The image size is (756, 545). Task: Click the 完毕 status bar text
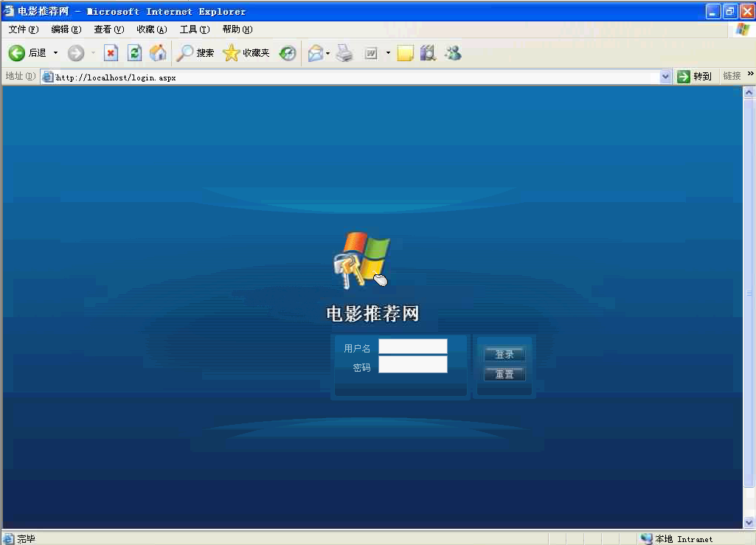pos(26,538)
